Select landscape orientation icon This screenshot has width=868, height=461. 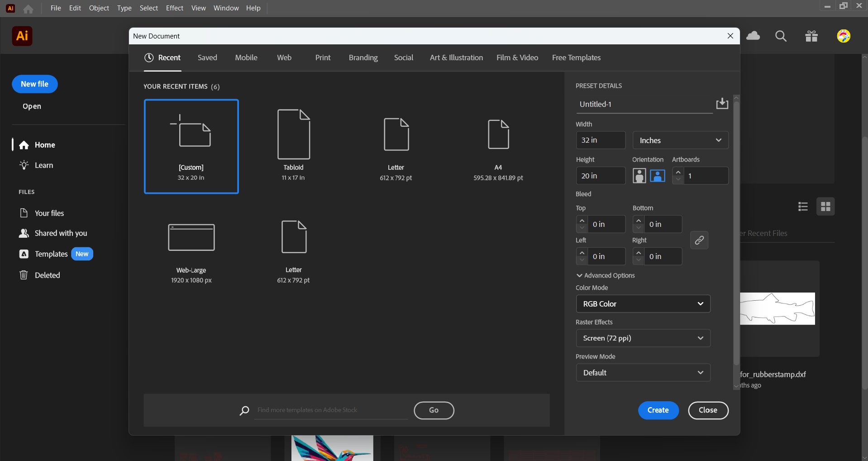coord(658,176)
